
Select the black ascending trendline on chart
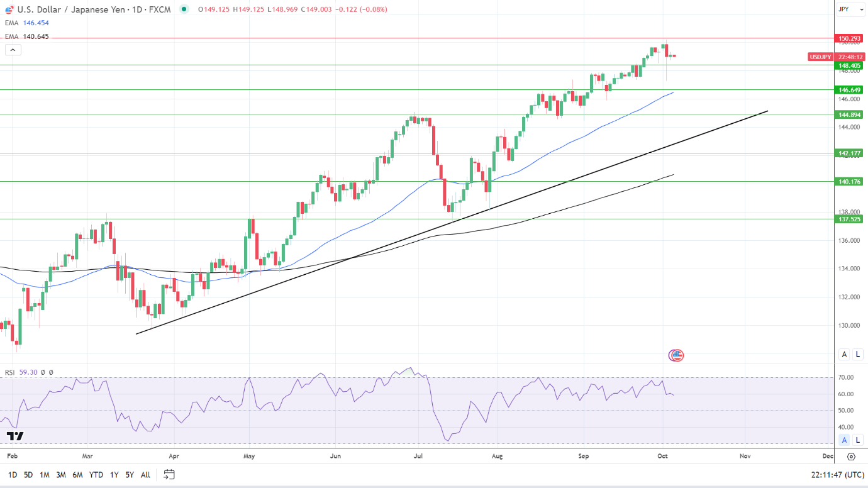452,223
